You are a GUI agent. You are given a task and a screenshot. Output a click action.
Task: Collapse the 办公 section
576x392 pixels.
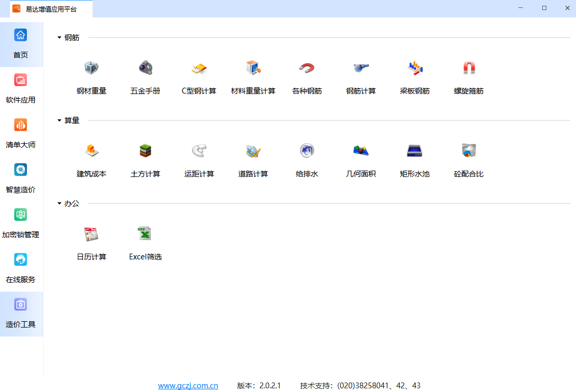coord(60,203)
